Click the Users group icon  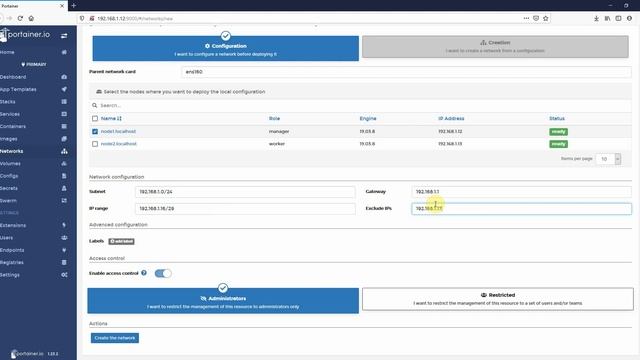pos(64,238)
